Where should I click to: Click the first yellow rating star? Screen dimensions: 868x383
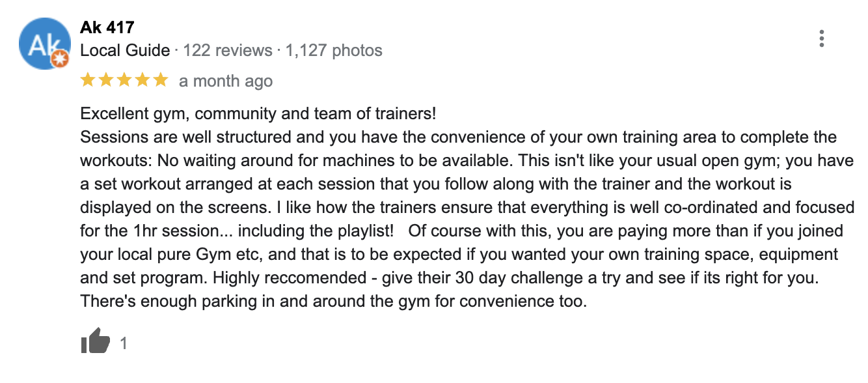[88, 81]
